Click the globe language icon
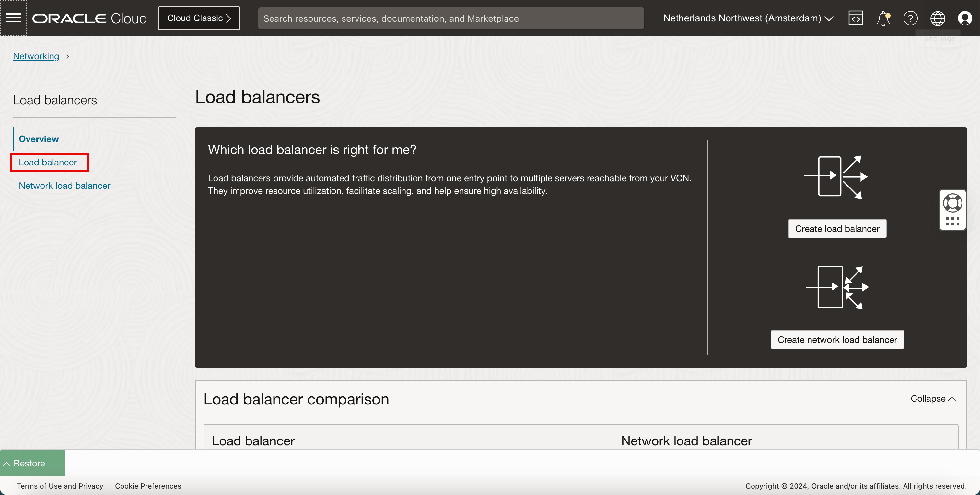The width and height of the screenshot is (980, 495). [x=938, y=18]
